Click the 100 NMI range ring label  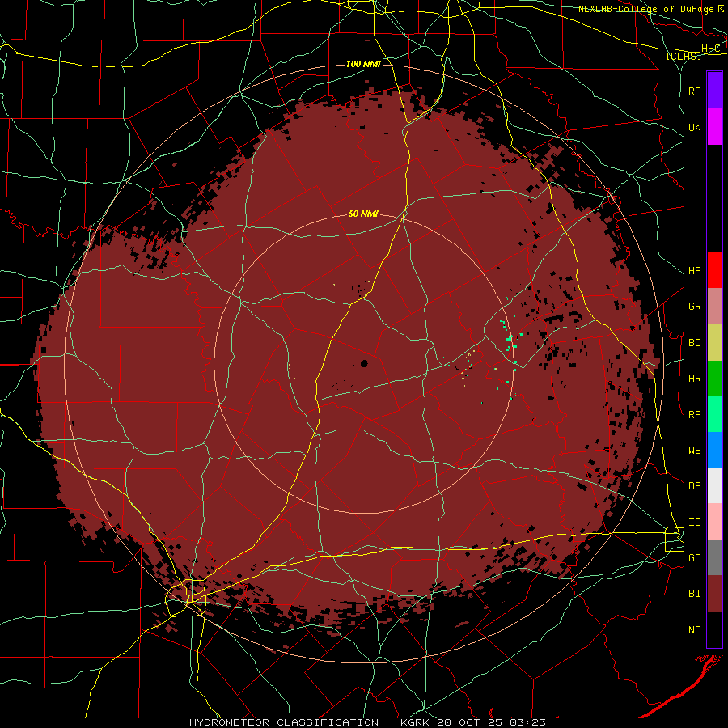363,64
